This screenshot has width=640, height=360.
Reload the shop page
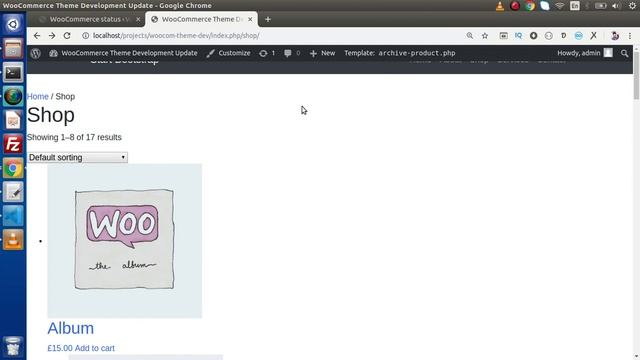pos(67,36)
